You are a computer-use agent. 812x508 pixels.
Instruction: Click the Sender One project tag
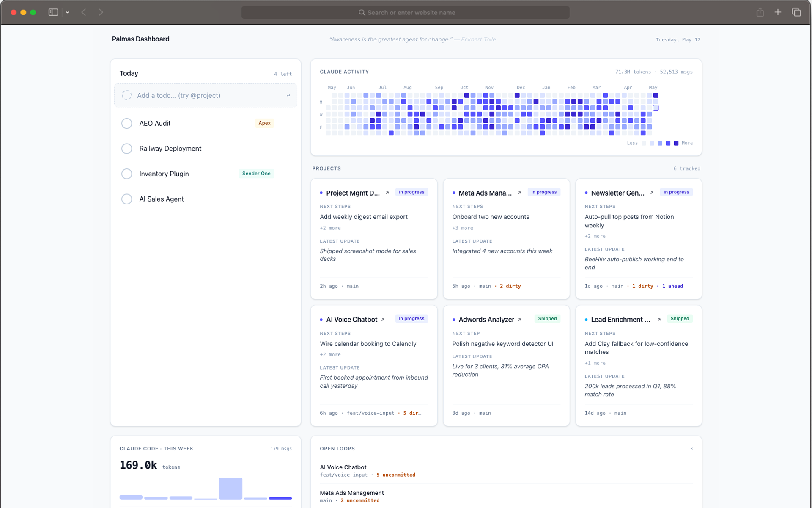256,174
